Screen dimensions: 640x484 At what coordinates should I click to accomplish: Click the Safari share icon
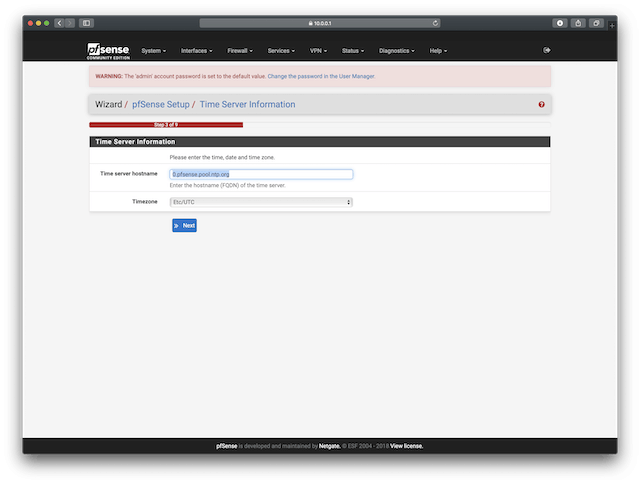pyautogui.click(x=578, y=23)
